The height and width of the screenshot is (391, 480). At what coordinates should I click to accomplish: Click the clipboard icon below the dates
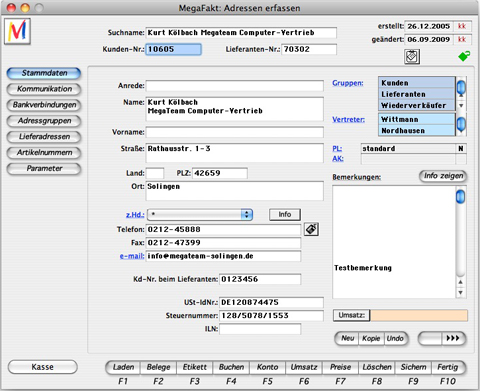pyautogui.click(x=412, y=57)
